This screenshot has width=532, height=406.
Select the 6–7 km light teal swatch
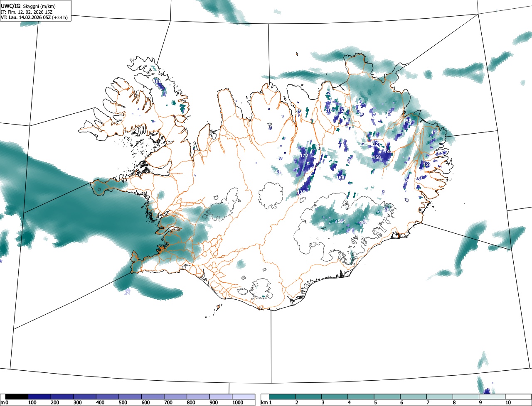click(413, 397)
